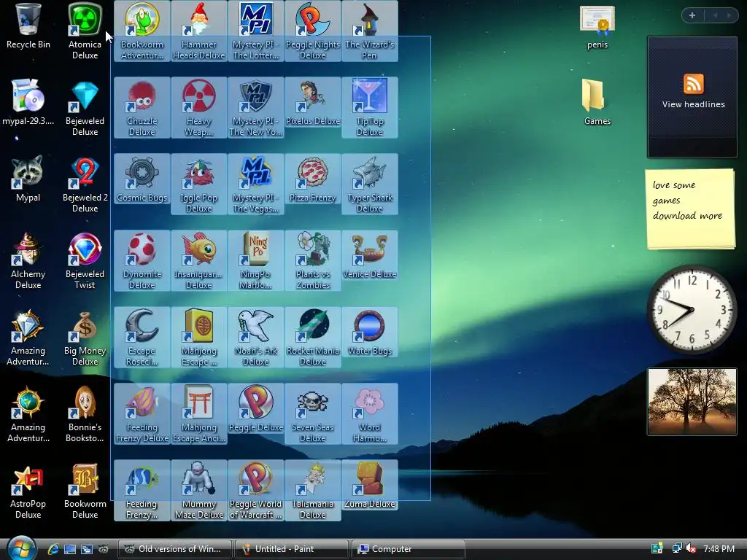Click Show Desktop in Quick Launch

69,549
